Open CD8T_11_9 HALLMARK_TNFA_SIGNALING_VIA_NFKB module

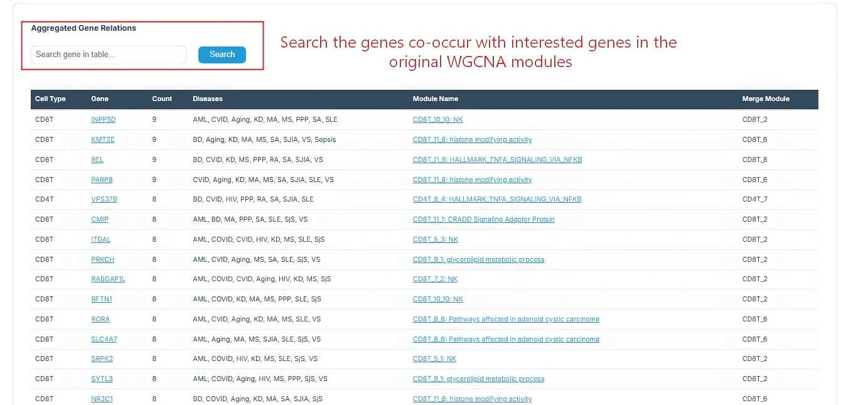tap(496, 159)
